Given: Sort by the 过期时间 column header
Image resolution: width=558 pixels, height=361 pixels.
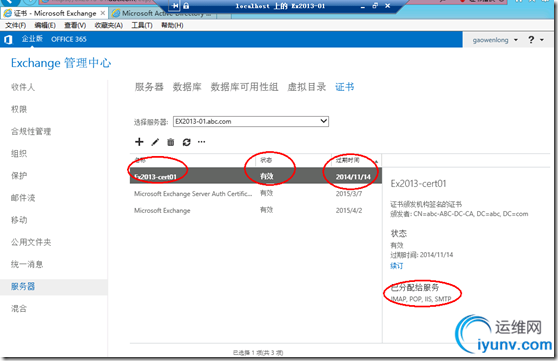Looking at the screenshot, I should [x=348, y=160].
